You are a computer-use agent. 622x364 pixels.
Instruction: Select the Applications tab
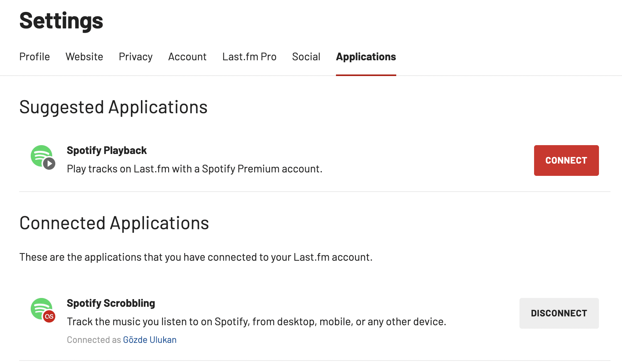[366, 57]
